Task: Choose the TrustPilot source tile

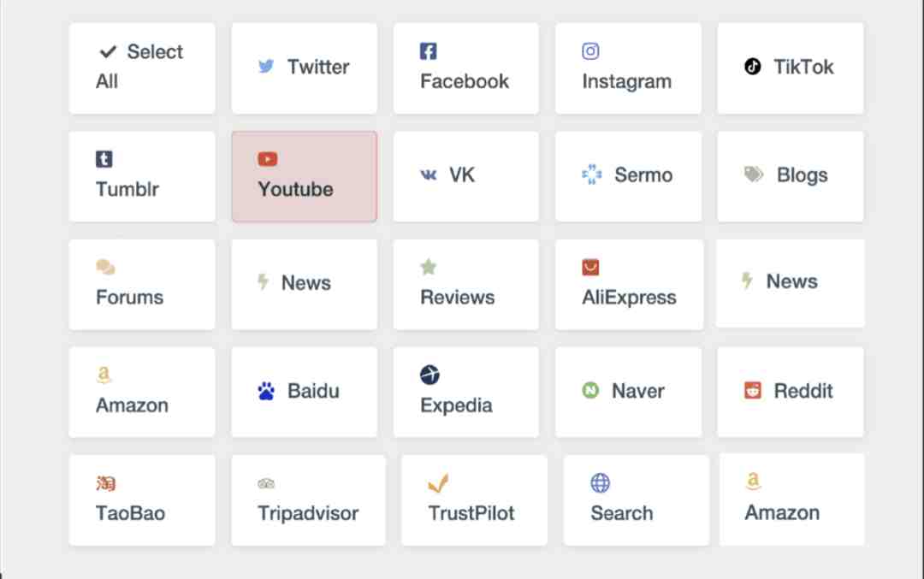Action: point(474,500)
